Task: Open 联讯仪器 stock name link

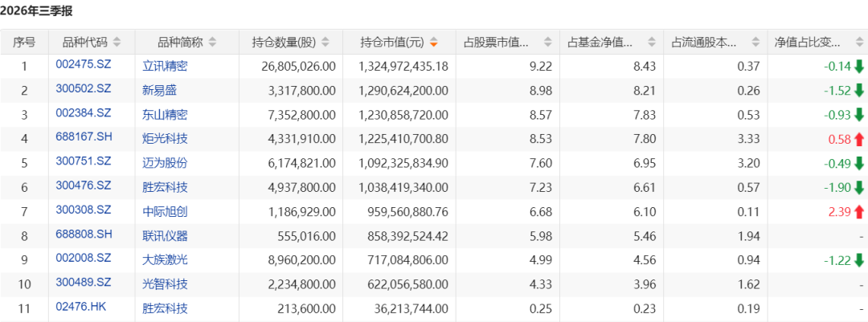Action: click(165, 236)
